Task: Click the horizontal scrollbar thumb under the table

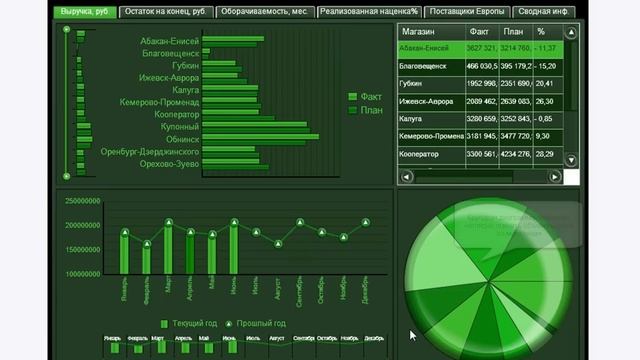Action: click(x=464, y=177)
